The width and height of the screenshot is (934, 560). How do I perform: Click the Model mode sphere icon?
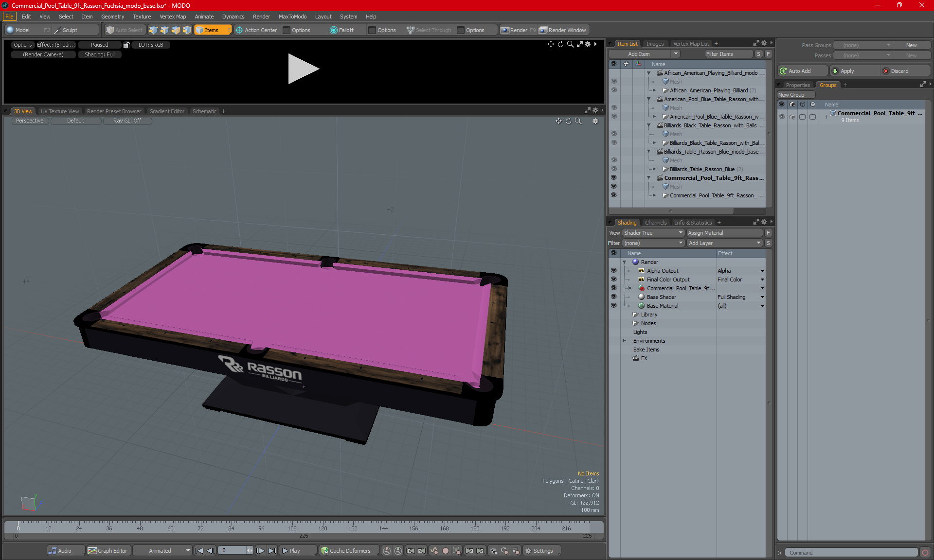click(10, 30)
